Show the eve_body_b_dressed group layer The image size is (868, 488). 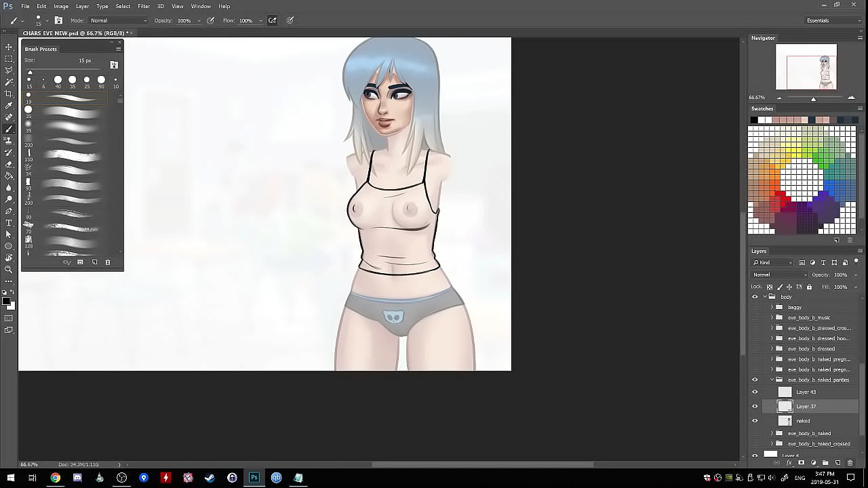pyautogui.click(x=755, y=348)
